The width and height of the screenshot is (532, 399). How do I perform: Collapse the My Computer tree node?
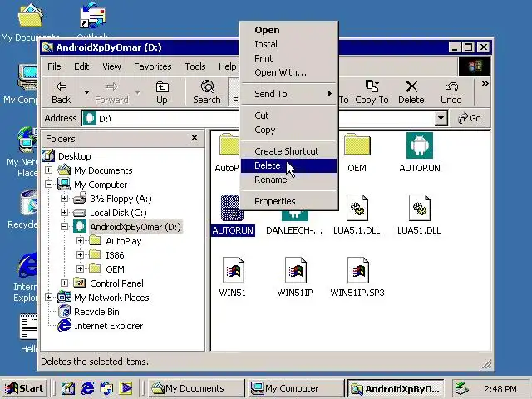48,185
